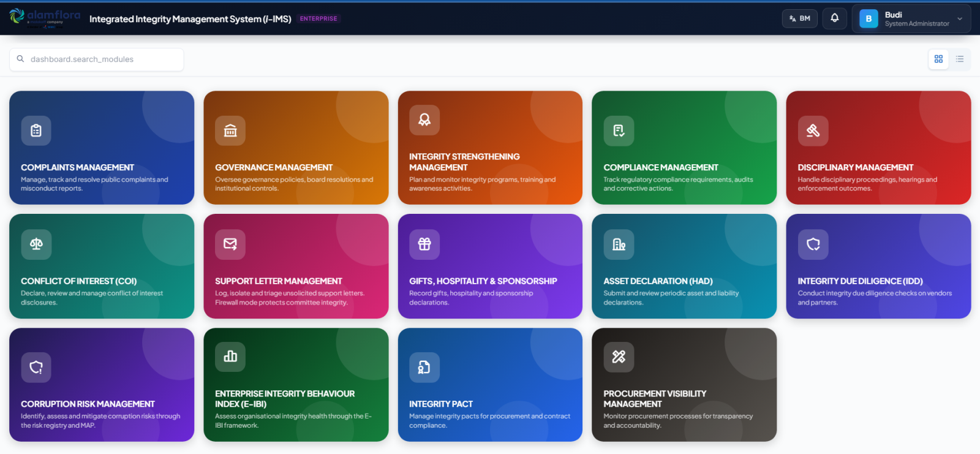Change language with the BM button

coord(800,18)
